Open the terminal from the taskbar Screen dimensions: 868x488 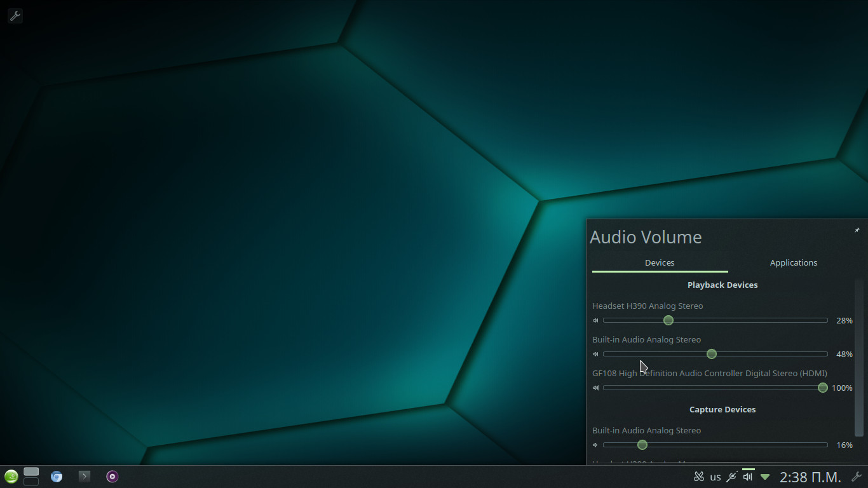pyautogui.click(x=85, y=477)
